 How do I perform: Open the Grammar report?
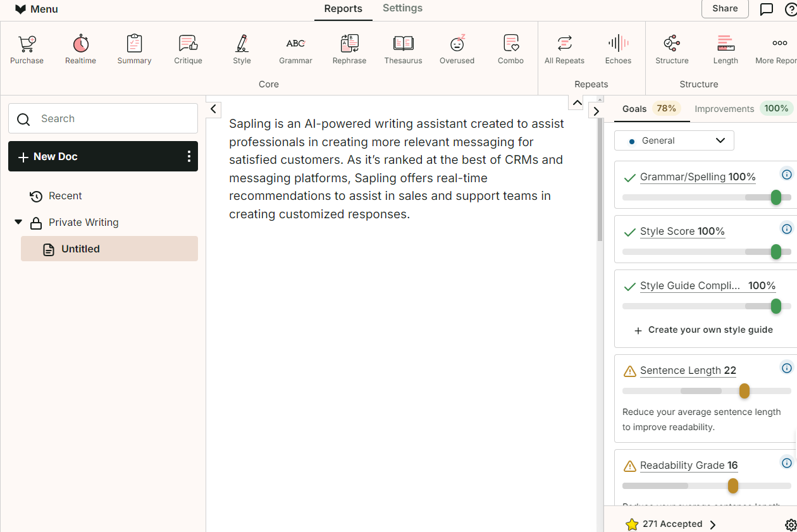click(295, 48)
